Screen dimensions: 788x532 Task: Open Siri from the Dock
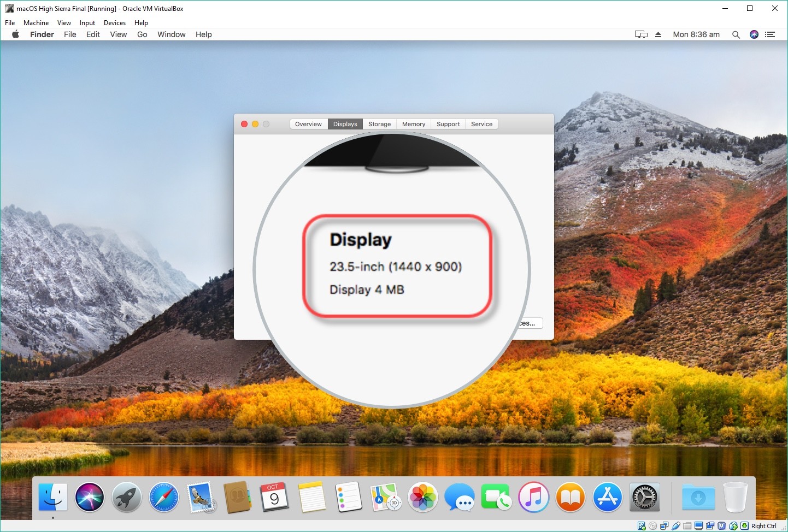90,498
